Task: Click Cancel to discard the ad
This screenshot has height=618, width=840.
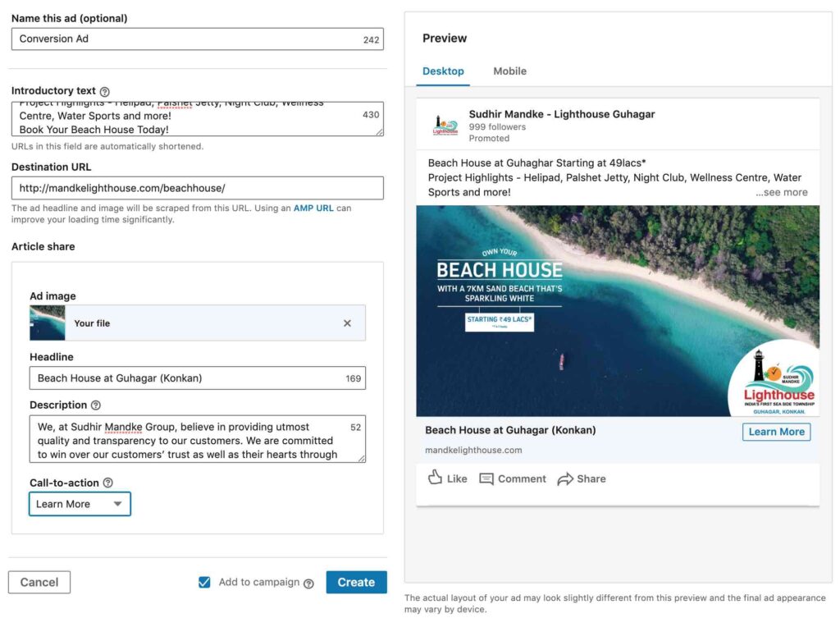Action: (x=39, y=582)
